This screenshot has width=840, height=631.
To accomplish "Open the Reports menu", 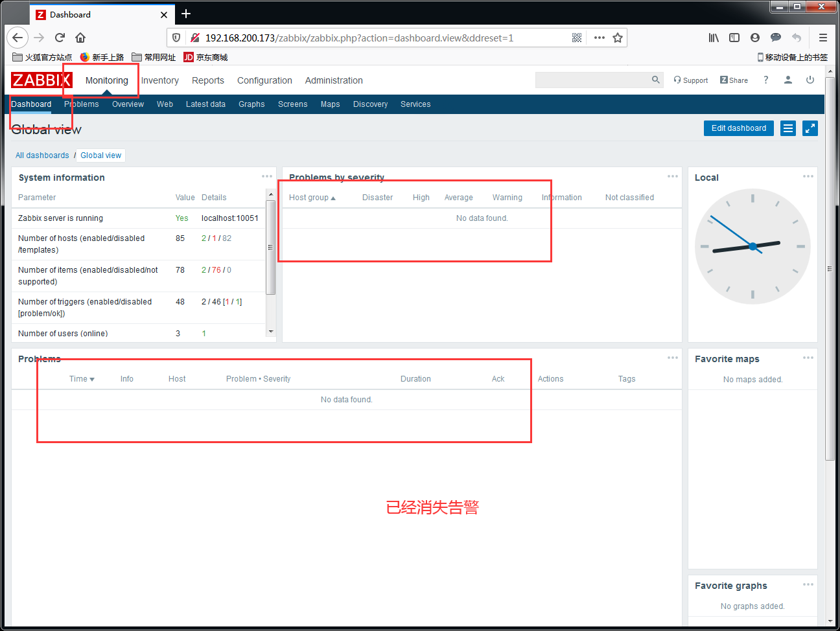I will [208, 80].
